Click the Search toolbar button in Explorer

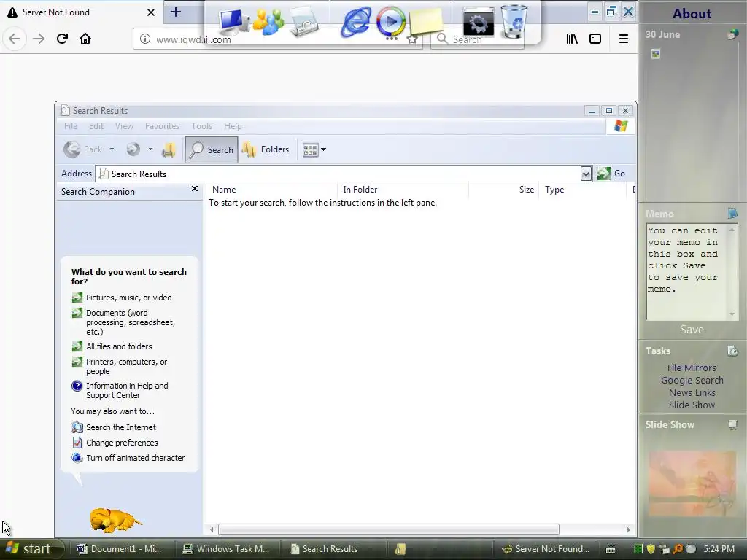tap(211, 149)
